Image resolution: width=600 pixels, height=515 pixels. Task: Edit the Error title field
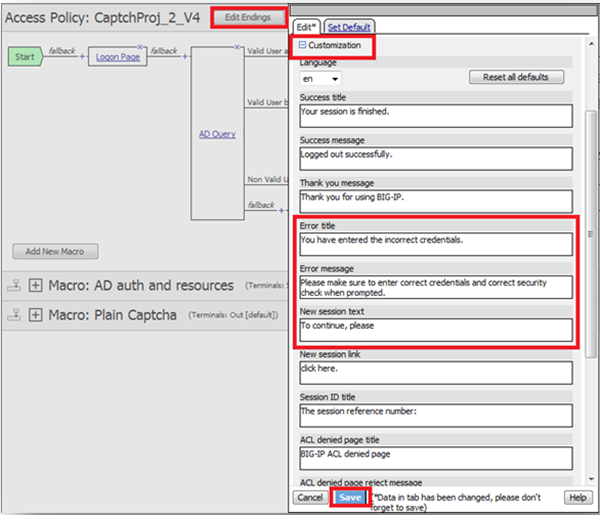point(436,244)
